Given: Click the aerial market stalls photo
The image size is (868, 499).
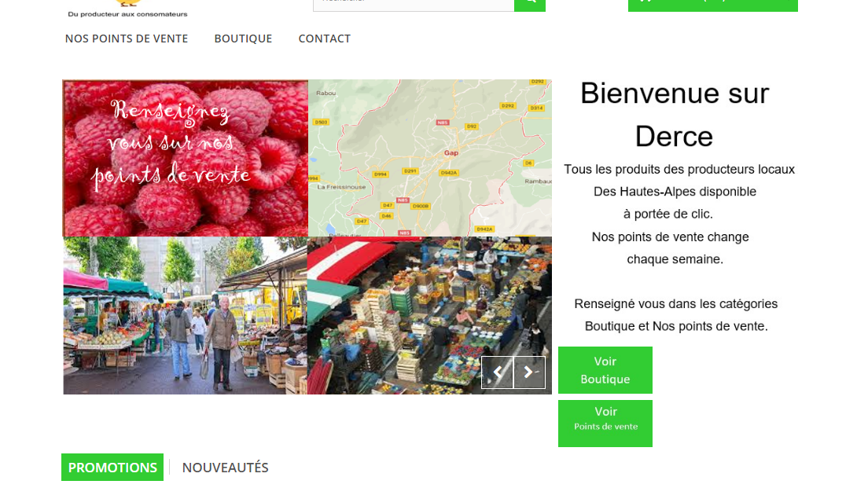Looking at the screenshot, I should click(429, 315).
